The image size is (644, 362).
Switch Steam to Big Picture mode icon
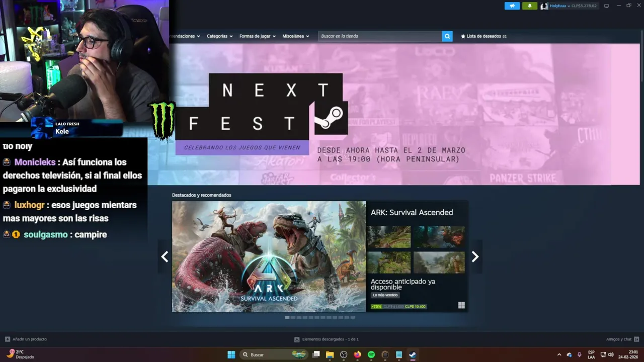[606, 6]
